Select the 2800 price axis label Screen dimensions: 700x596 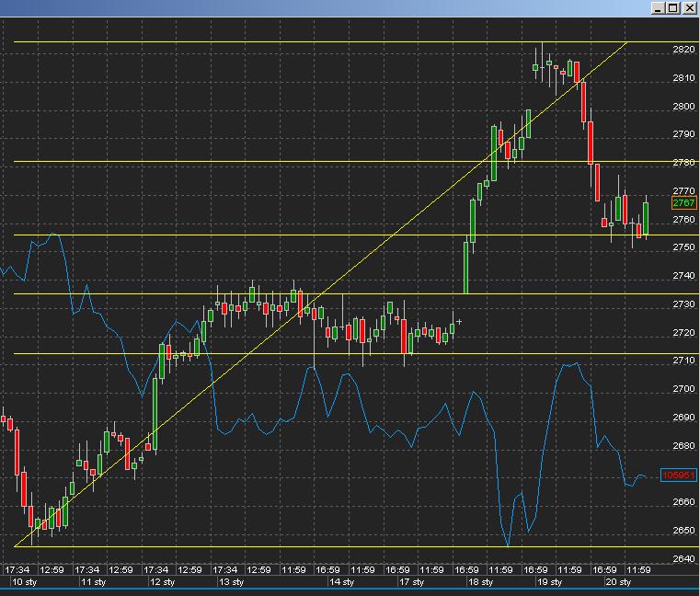683,107
